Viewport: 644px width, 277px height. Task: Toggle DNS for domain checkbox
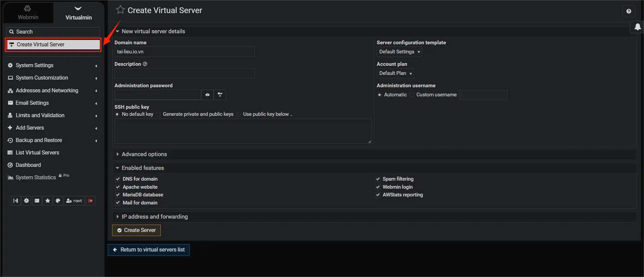[x=118, y=179]
